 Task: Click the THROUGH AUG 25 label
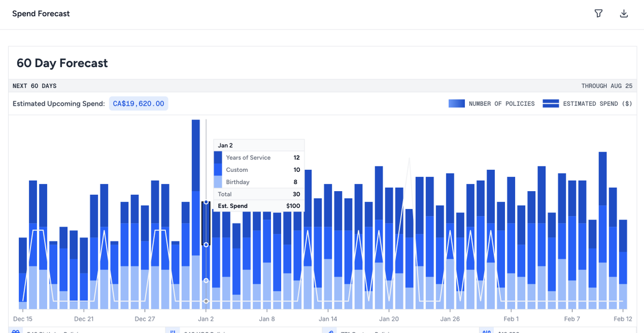607,86
